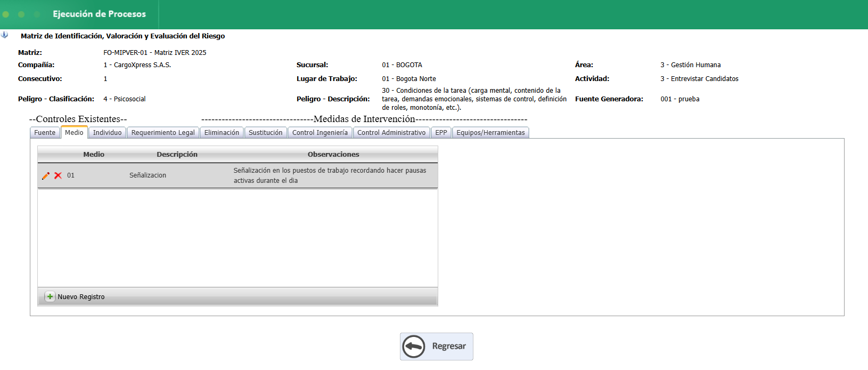Delete the Señalizacion record with red X
The image size is (868, 370).
tap(58, 175)
